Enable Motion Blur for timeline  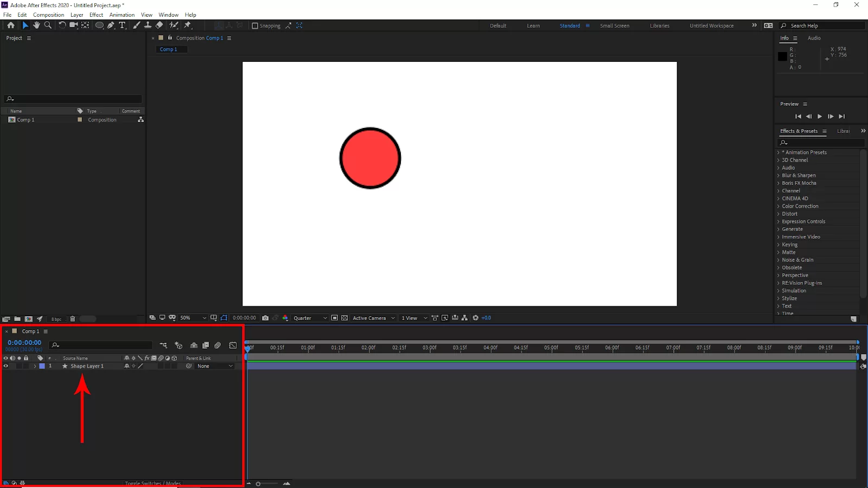click(218, 345)
